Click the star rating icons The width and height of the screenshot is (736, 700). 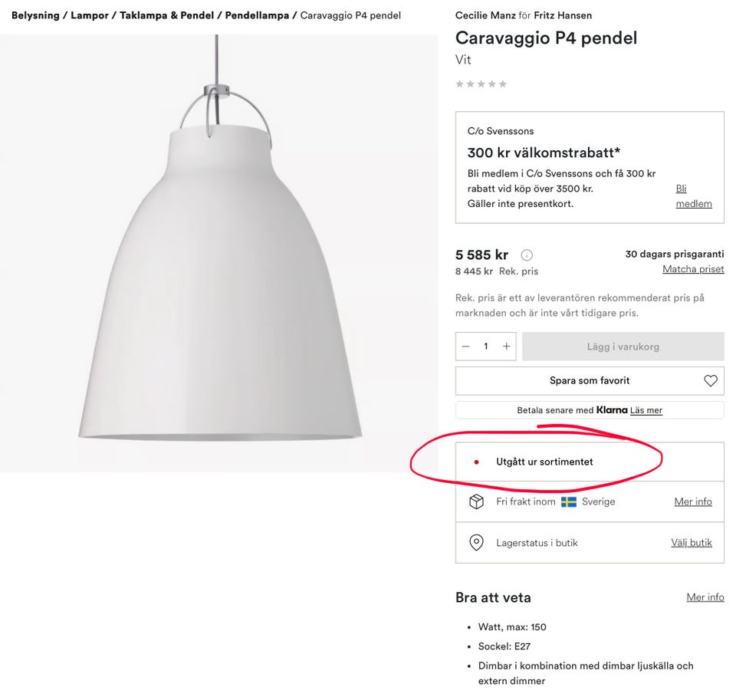tap(481, 84)
